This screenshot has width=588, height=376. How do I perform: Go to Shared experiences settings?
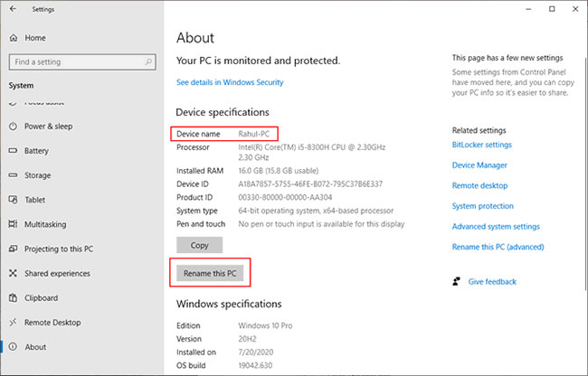point(56,273)
